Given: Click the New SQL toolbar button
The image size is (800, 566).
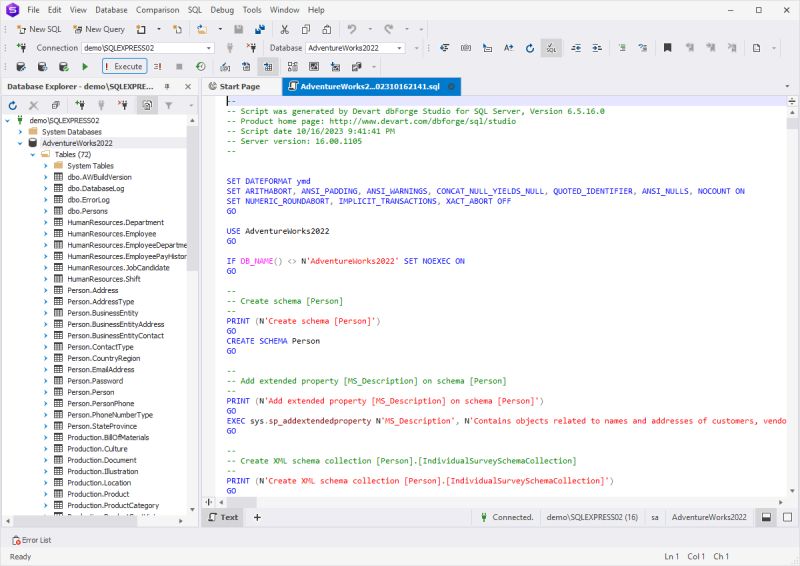Looking at the screenshot, I should pos(39,29).
